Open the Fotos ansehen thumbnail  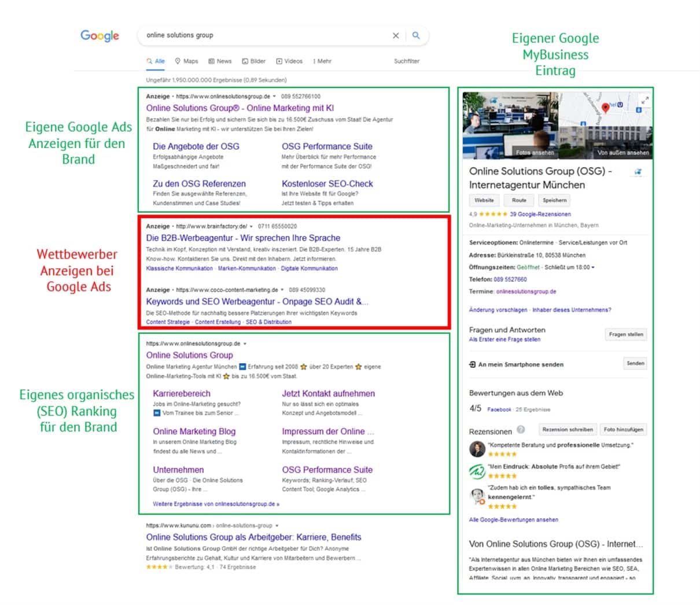(x=511, y=126)
